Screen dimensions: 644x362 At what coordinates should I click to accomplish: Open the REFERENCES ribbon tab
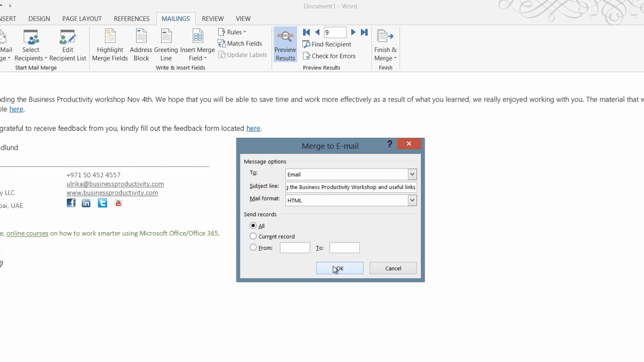pyautogui.click(x=131, y=19)
